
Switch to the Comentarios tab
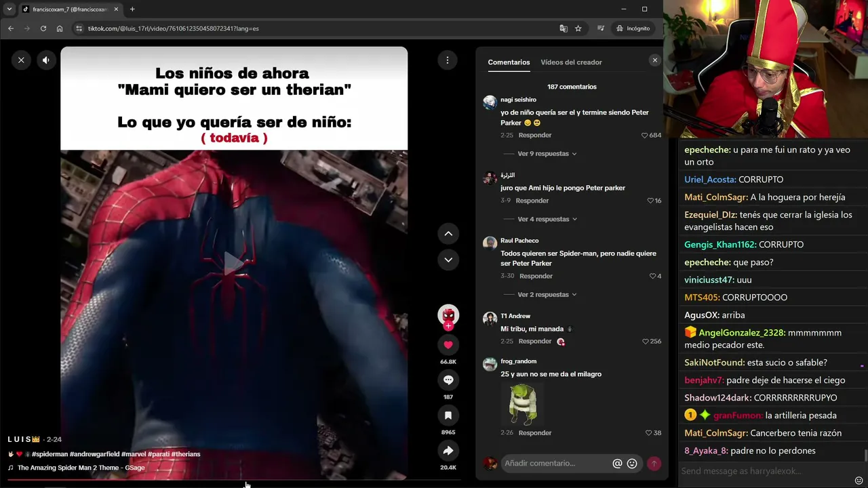pos(509,62)
